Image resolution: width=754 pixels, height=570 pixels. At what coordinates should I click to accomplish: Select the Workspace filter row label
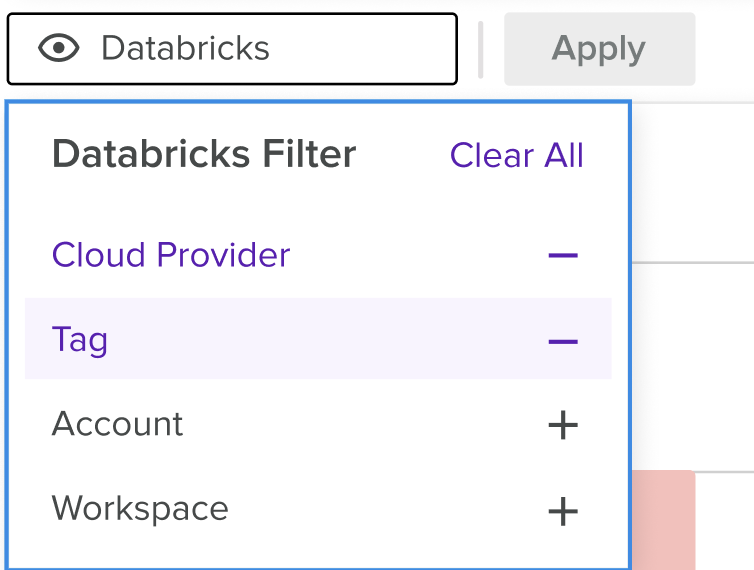pyautogui.click(x=140, y=509)
